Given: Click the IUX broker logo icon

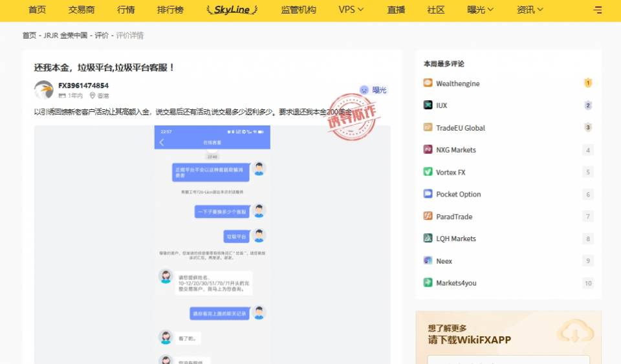Looking at the screenshot, I should (428, 105).
